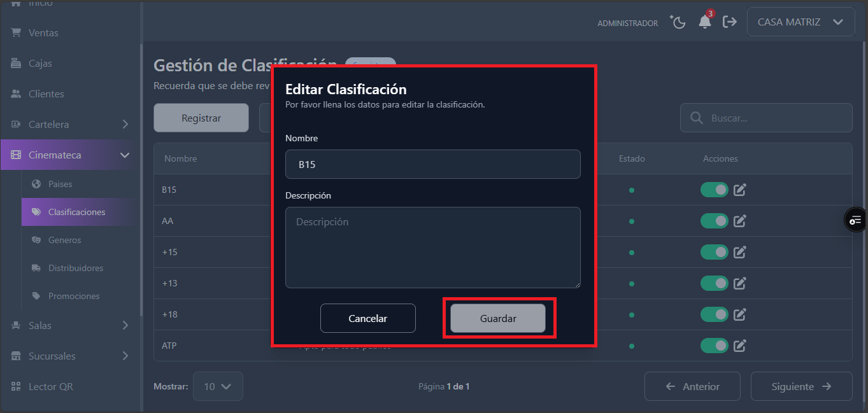Screen dimensions: 868x413
Task: Select Lector QR in the sidebar
Action: pos(49,386)
